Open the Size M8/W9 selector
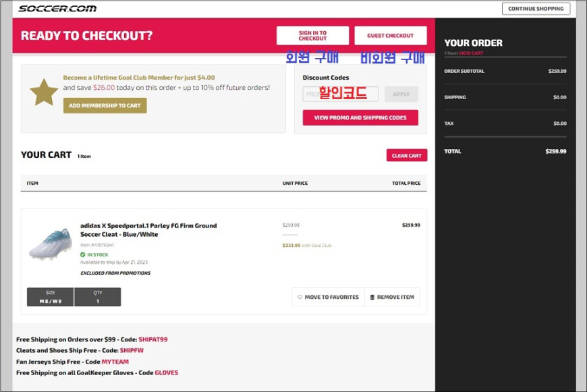Image resolution: width=587 pixels, height=392 pixels. (x=50, y=297)
